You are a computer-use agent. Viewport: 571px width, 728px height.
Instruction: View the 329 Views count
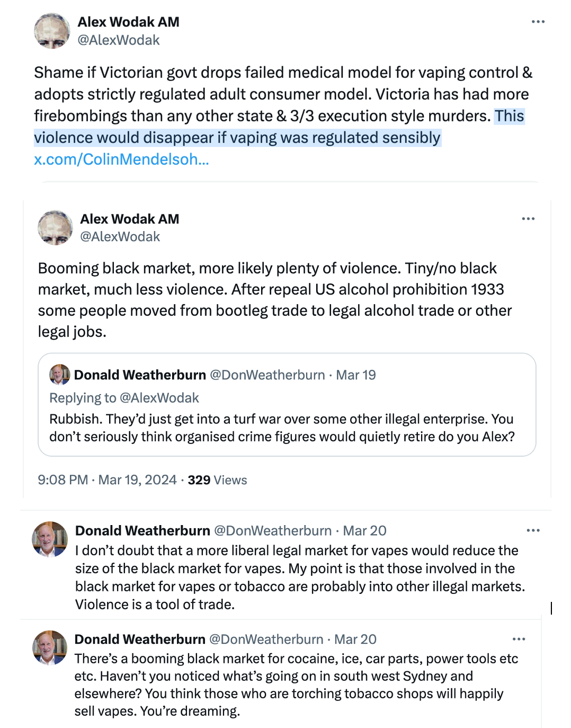click(x=217, y=480)
